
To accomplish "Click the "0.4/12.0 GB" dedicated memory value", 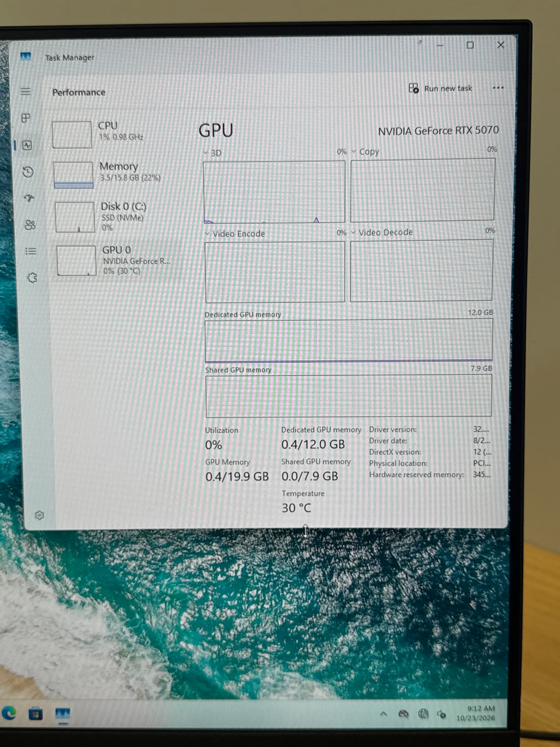I will 313,444.
